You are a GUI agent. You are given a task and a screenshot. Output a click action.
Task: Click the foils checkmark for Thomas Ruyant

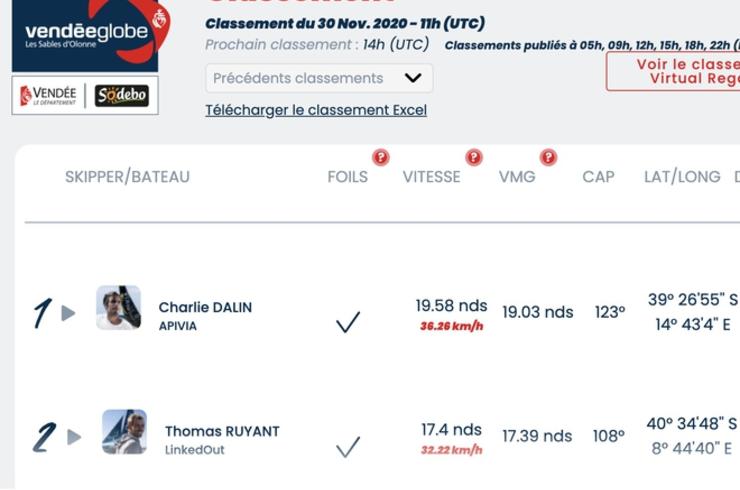[x=348, y=447]
